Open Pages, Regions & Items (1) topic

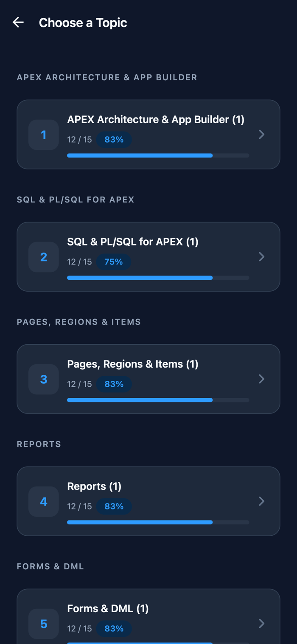pyautogui.click(x=148, y=379)
